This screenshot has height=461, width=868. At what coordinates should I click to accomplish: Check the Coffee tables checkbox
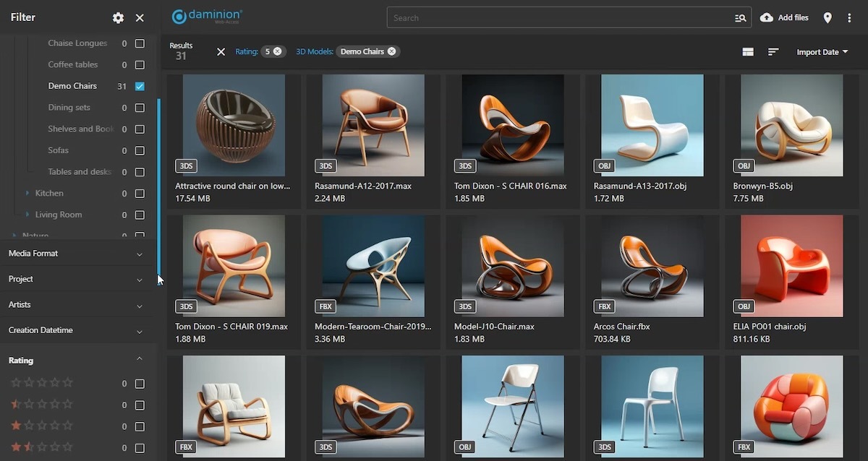coord(140,65)
